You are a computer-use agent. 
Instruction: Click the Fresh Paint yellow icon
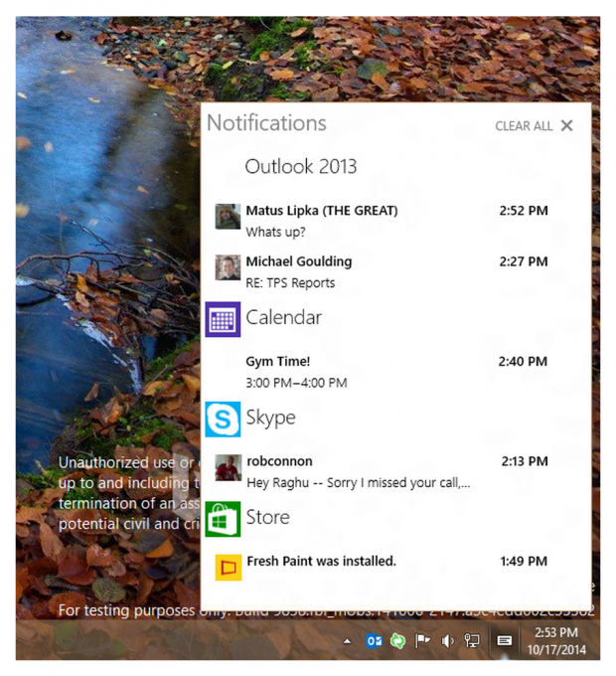229,568
